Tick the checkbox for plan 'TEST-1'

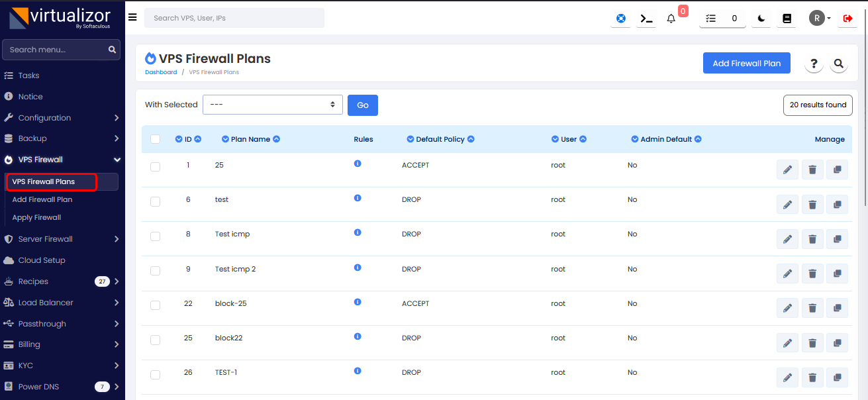tap(156, 375)
